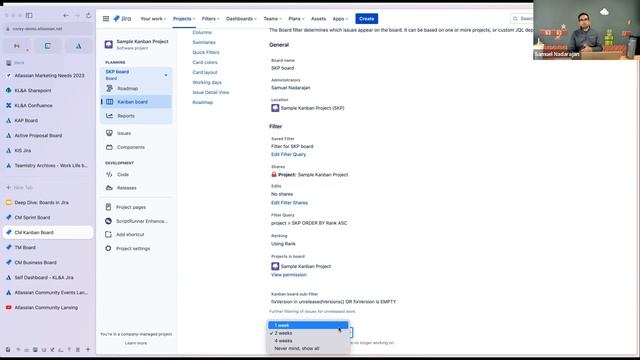The height and width of the screenshot is (360, 640).
Task: Open the Filters dropdown menu
Action: 210,19
